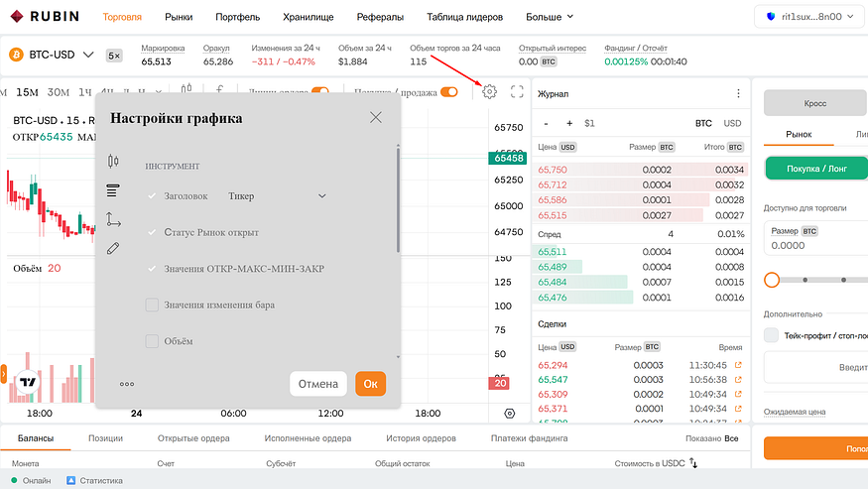868x489 pixels.
Task: Open chart settings gear icon
Action: coord(489,91)
